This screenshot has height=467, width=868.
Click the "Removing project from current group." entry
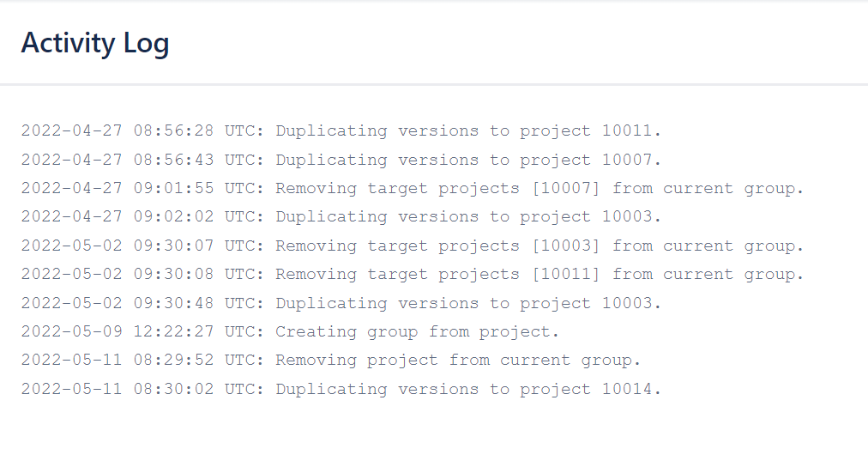point(458,361)
